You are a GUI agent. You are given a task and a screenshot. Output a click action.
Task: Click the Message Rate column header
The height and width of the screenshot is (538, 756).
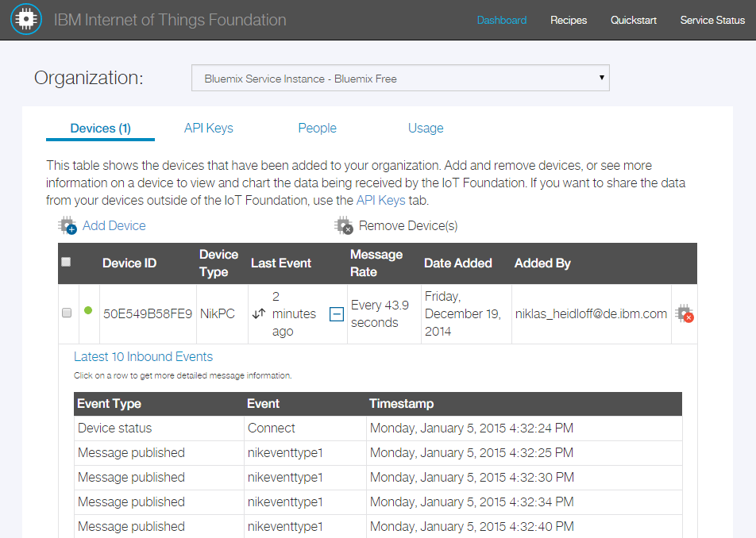(376, 263)
